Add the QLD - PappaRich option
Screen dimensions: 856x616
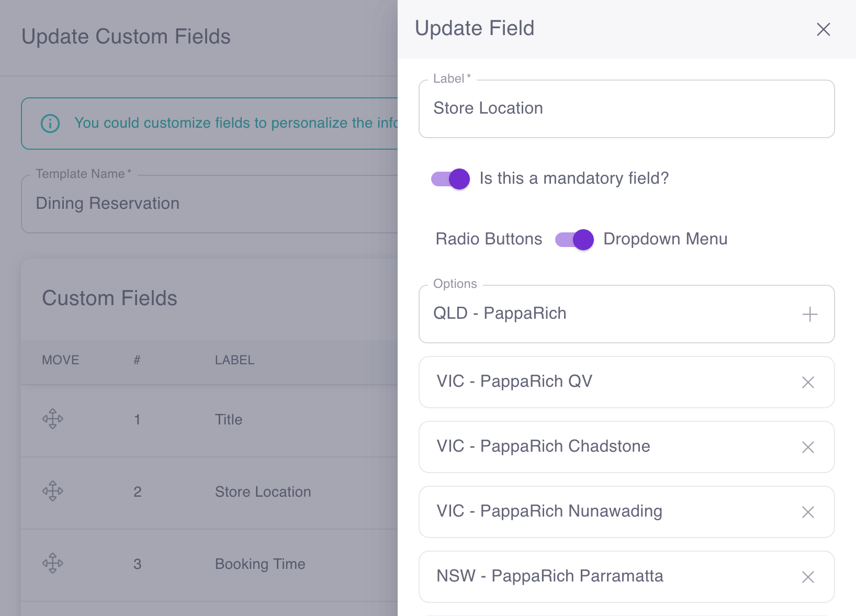(810, 314)
